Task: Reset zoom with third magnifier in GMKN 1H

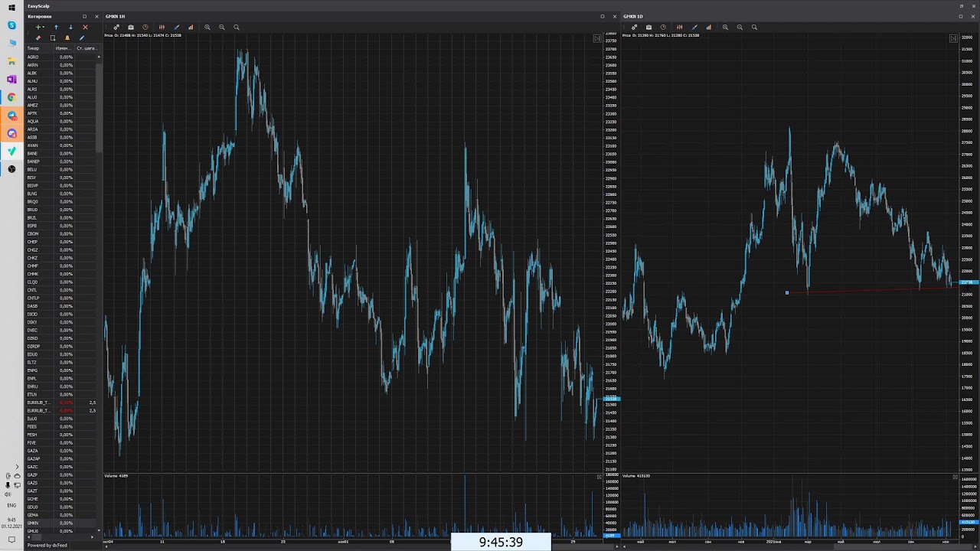Action: coord(237,28)
